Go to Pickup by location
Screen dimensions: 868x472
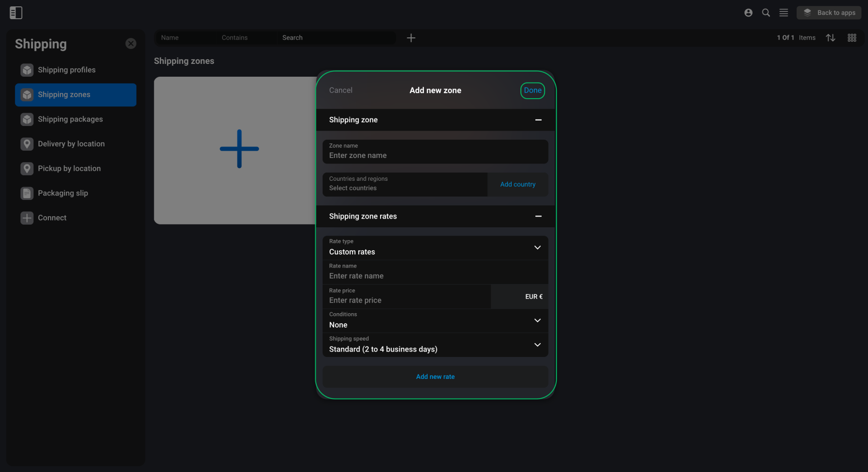coord(76,168)
